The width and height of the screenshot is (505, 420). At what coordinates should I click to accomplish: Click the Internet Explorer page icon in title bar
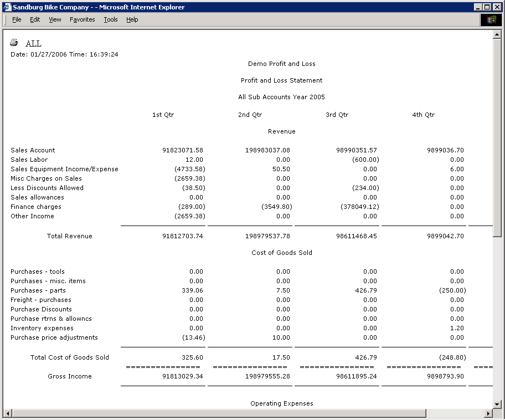[7, 7]
